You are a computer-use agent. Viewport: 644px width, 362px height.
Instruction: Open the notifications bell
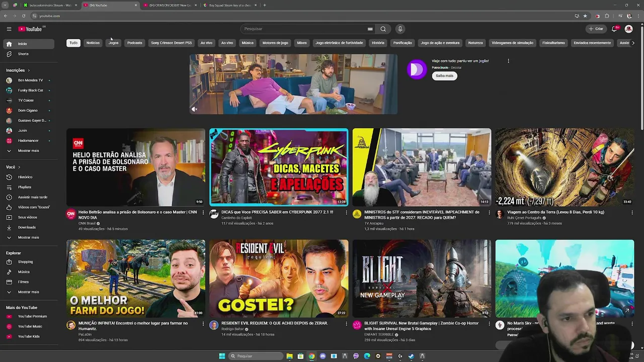tap(614, 29)
